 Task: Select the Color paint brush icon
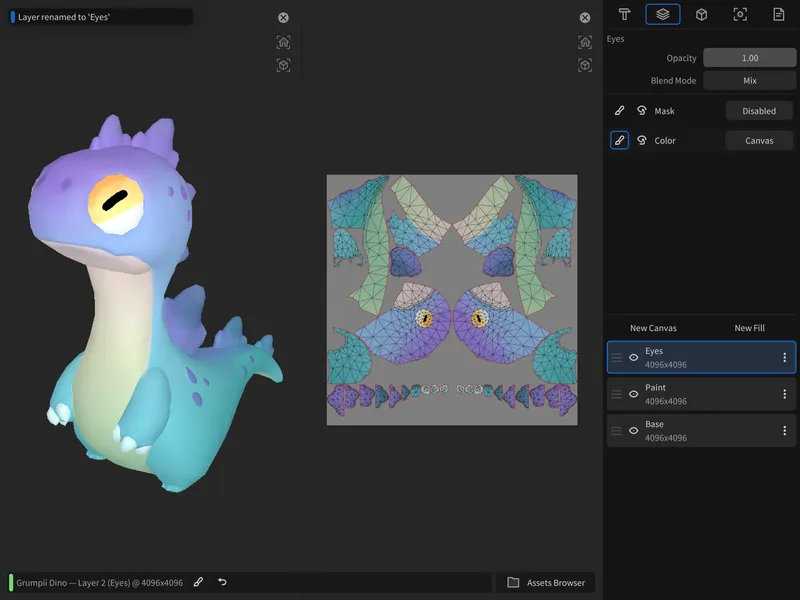[619, 141]
